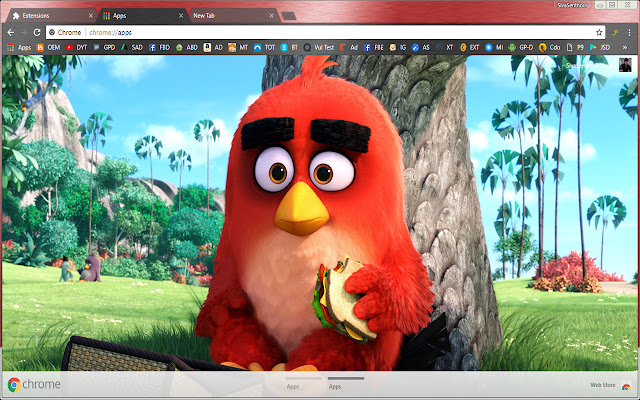The image size is (640, 400).
Task: Open the DYT YouTube bookmark
Action: coord(77,47)
